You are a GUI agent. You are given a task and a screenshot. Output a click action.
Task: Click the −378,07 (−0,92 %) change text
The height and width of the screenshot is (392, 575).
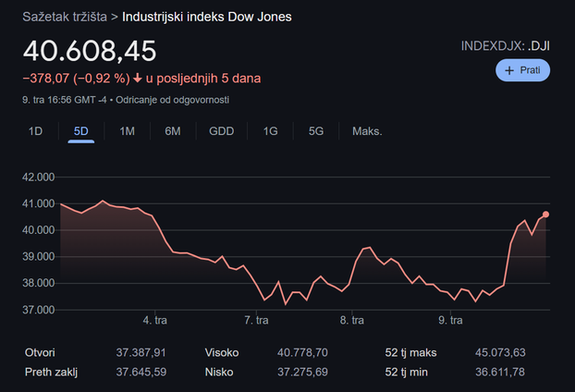pos(77,79)
